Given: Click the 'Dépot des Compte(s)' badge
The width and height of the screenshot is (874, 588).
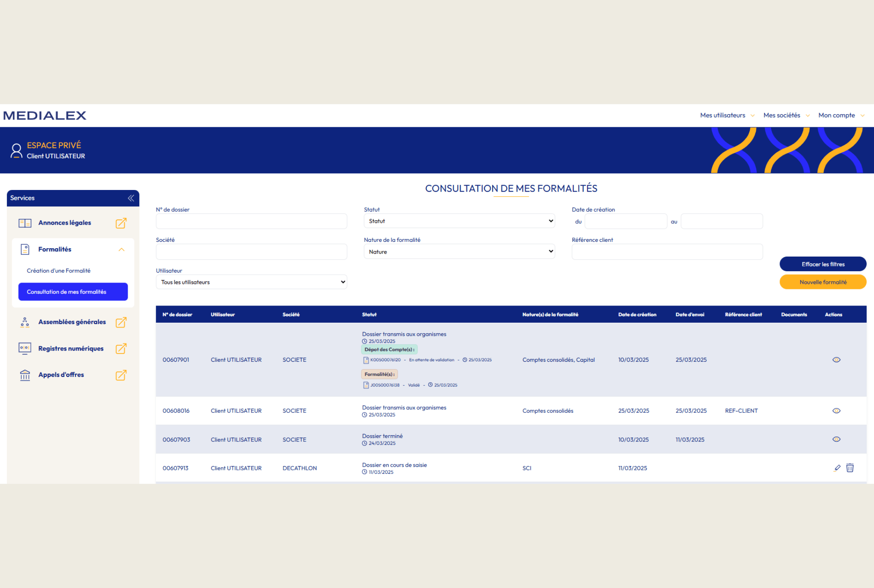Looking at the screenshot, I should point(389,349).
